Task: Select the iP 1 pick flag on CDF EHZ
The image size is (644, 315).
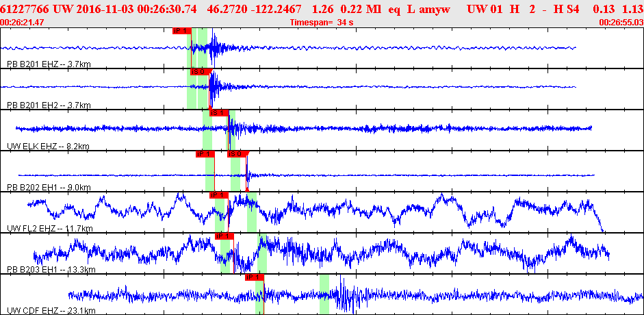Action: coord(254,277)
